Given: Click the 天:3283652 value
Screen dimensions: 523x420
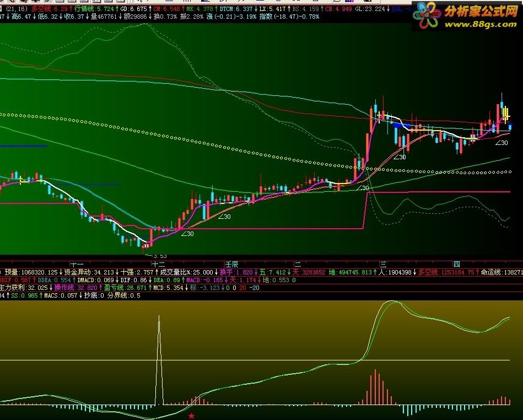Looking at the screenshot, I should (309, 272).
